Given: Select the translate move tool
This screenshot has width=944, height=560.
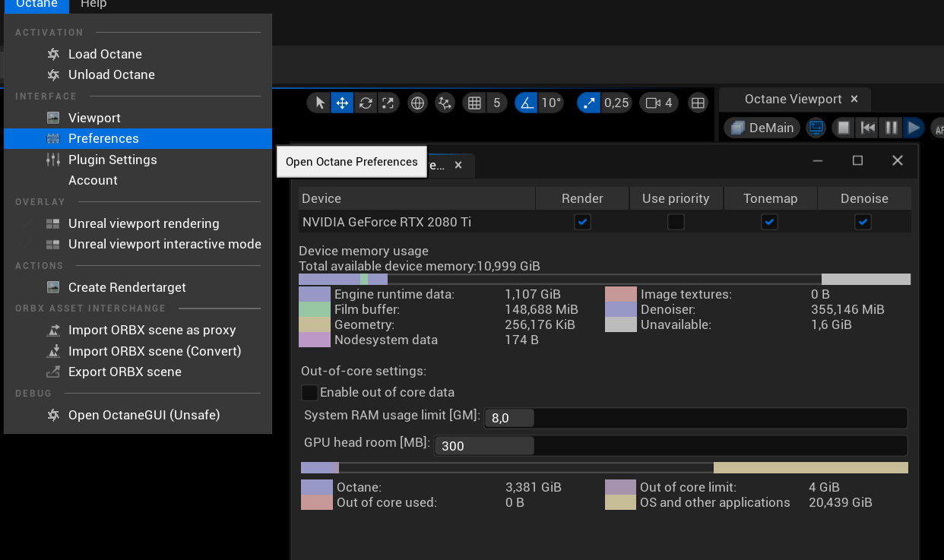Looking at the screenshot, I should pos(342,103).
